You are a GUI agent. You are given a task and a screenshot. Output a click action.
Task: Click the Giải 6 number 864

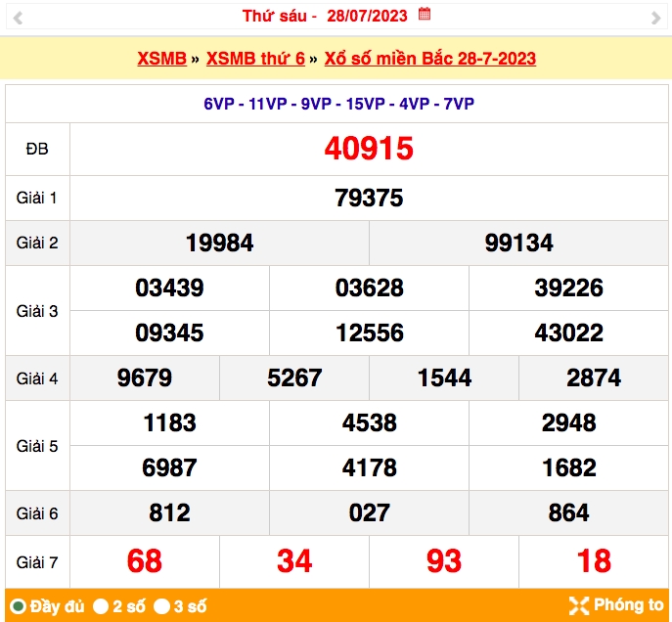[568, 512]
